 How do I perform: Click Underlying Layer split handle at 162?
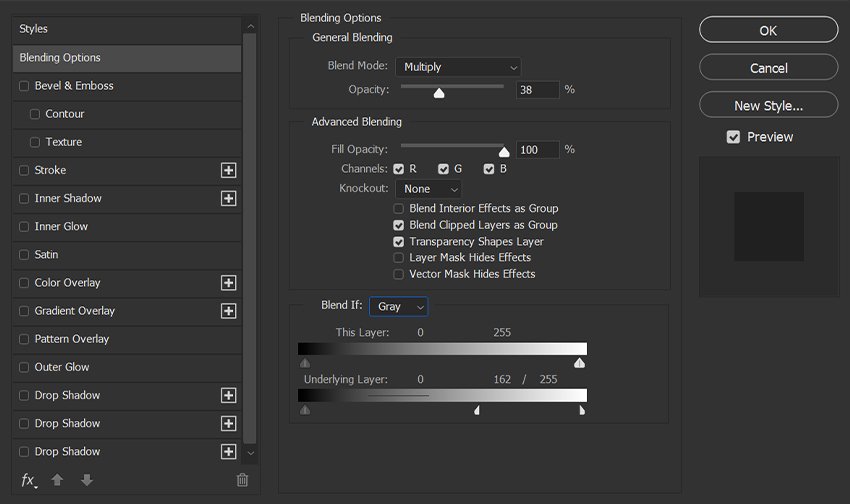point(476,410)
